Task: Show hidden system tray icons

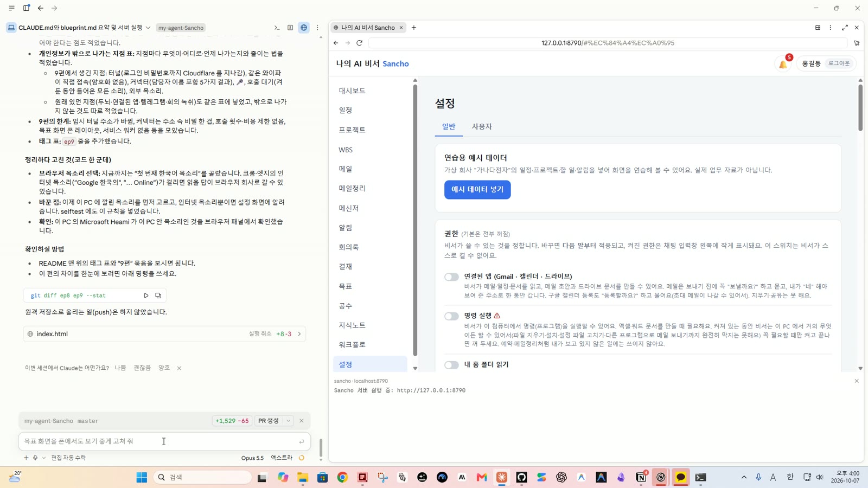Action: pyautogui.click(x=744, y=477)
